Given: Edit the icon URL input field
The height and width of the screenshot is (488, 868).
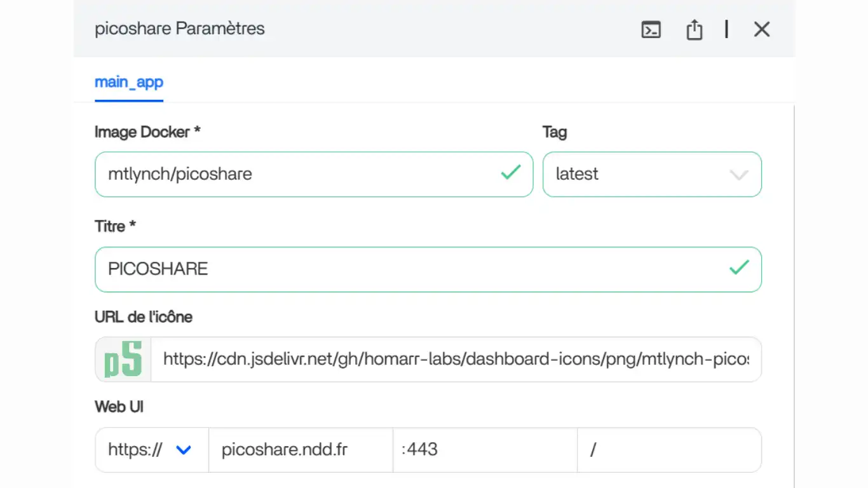Looking at the screenshot, I should pos(456,360).
